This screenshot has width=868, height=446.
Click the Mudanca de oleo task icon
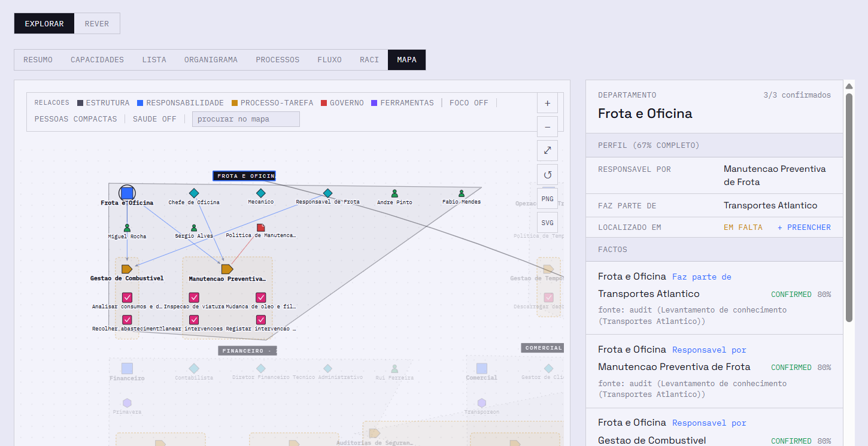click(x=261, y=298)
